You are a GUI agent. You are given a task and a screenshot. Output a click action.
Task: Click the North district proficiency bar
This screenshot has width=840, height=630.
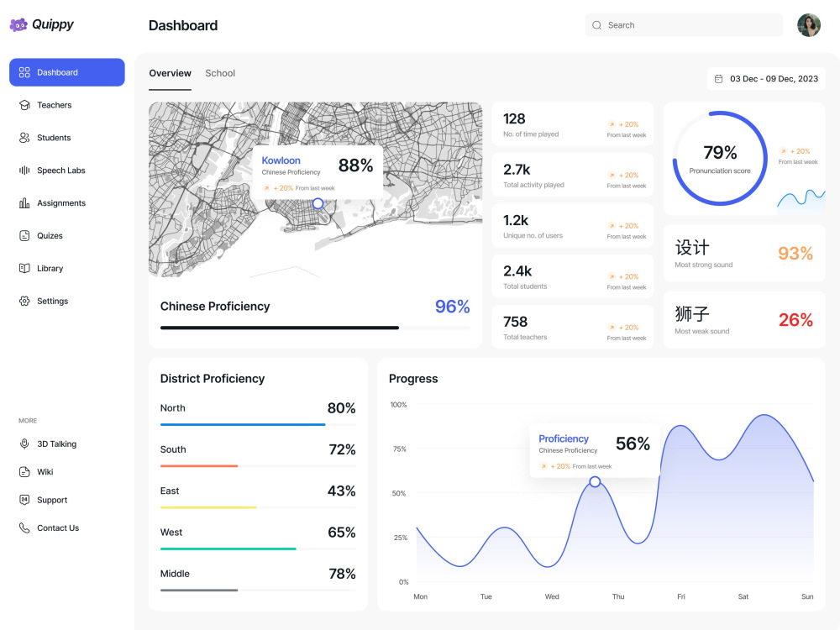click(x=258, y=425)
